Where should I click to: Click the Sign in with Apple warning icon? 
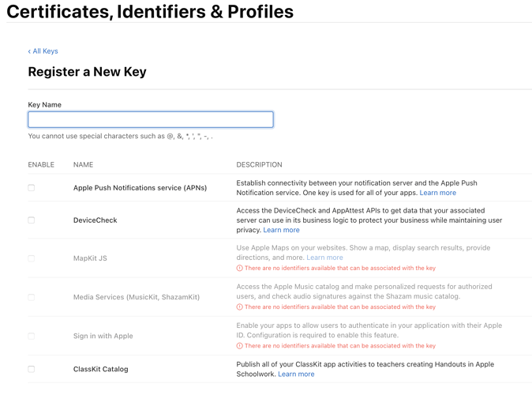(239, 346)
